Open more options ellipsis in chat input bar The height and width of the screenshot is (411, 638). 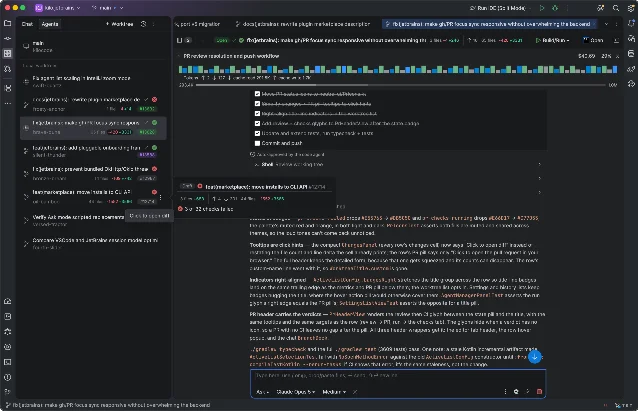pos(505,391)
